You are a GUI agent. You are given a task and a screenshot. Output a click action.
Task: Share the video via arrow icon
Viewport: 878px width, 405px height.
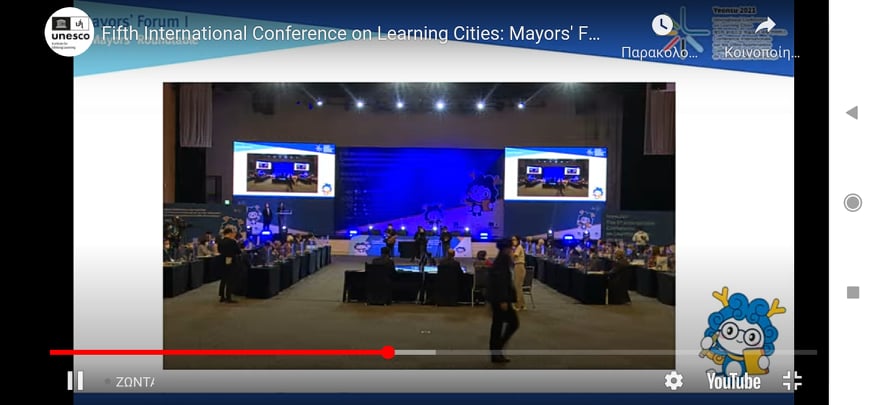click(x=765, y=25)
